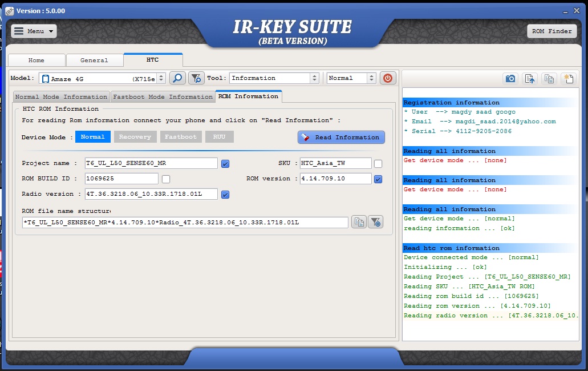Viewport: 588px width, 371px height.
Task: Click the red power button icon
Action: (x=388, y=78)
